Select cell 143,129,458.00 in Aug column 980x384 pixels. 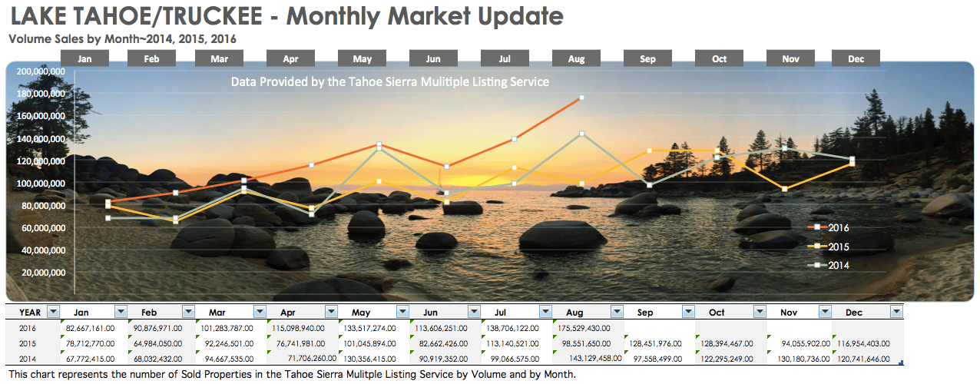(589, 359)
